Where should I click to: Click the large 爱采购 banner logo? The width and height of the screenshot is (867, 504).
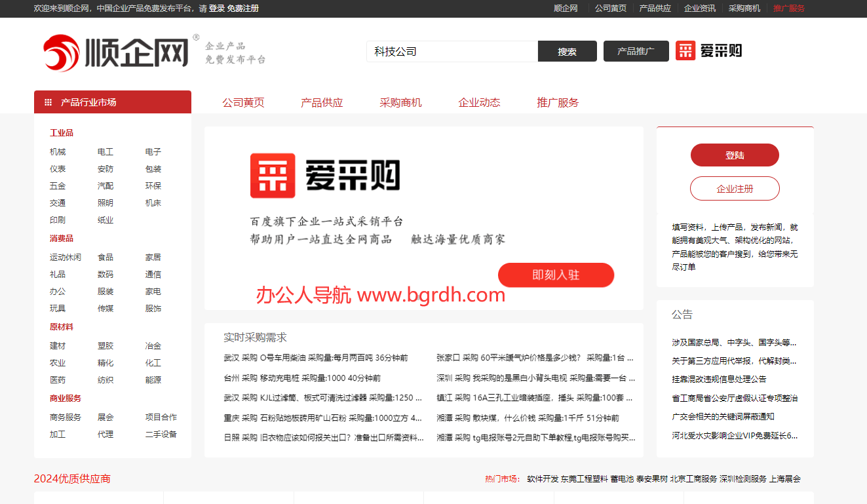[x=325, y=176]
